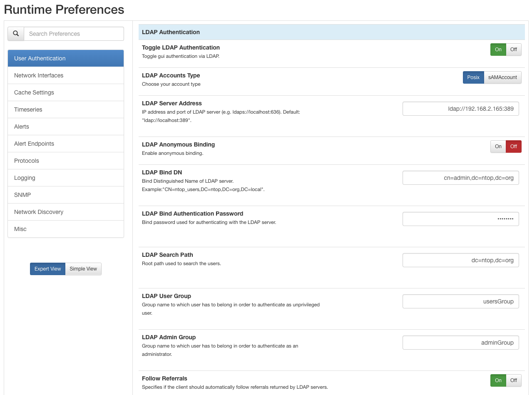Edit the LDAP Bind DN field

461,178
